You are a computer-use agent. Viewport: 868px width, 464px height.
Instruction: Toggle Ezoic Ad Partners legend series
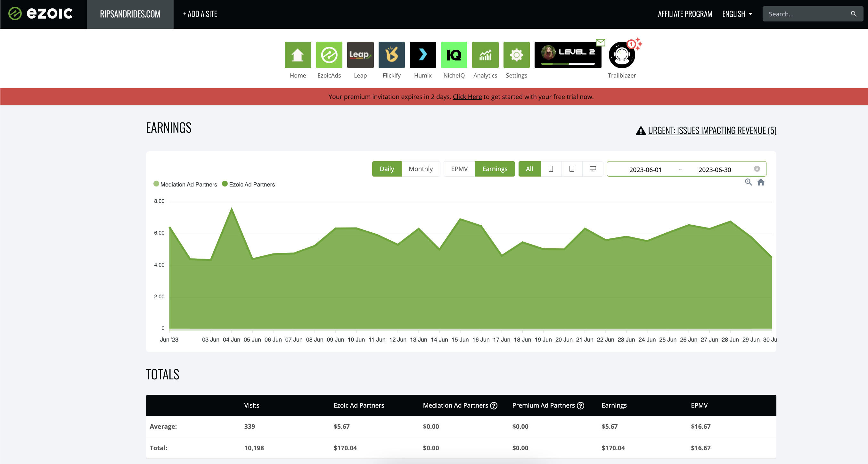[x=249, y=185]
